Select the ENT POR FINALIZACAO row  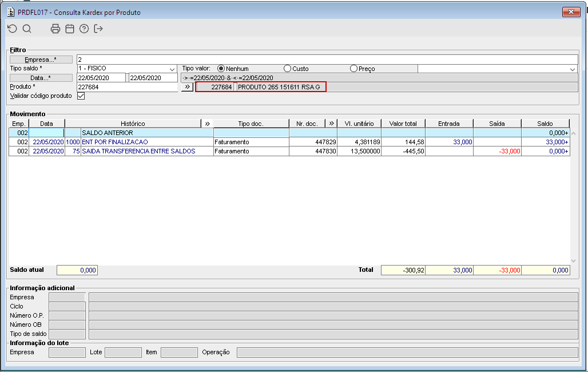coord(289,142)
